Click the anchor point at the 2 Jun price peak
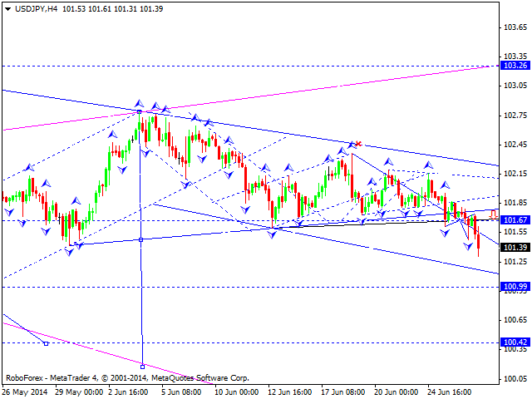This screenshot has width=532, height=399. pos(140,111)
